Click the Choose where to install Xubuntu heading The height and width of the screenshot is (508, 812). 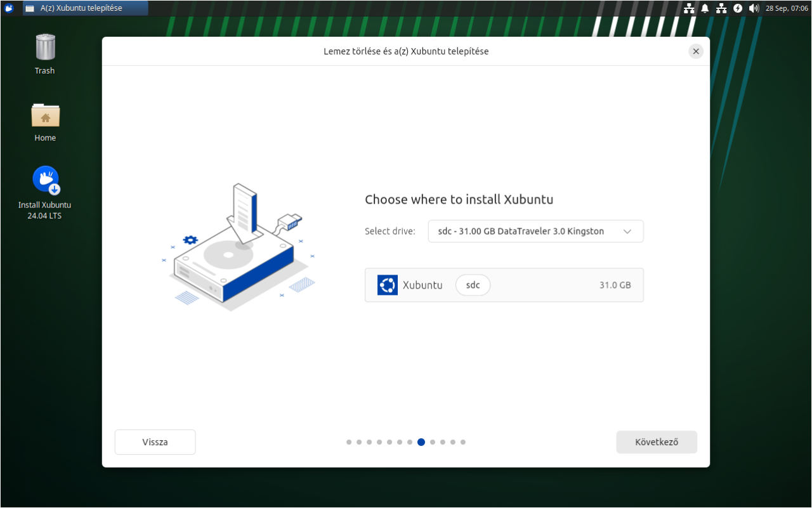pyautogui.click(x=459, y=200)
